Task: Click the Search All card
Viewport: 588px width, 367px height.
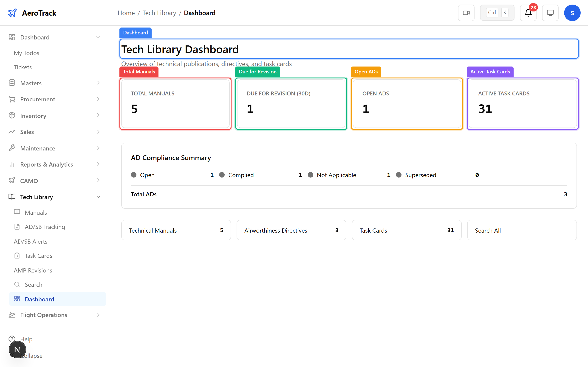Action: point(522,230)
